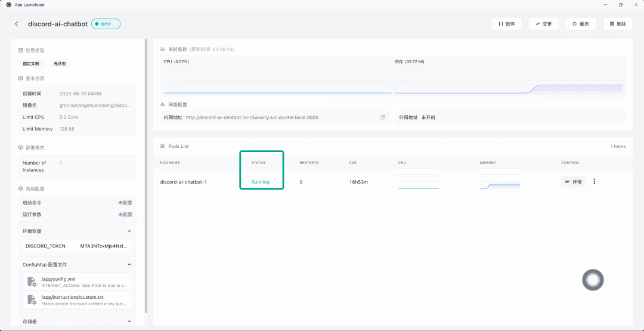Viewport: 644px width, 331px height.
Task: Click the 外网地址 未开启 field
Action: point(510,117)
